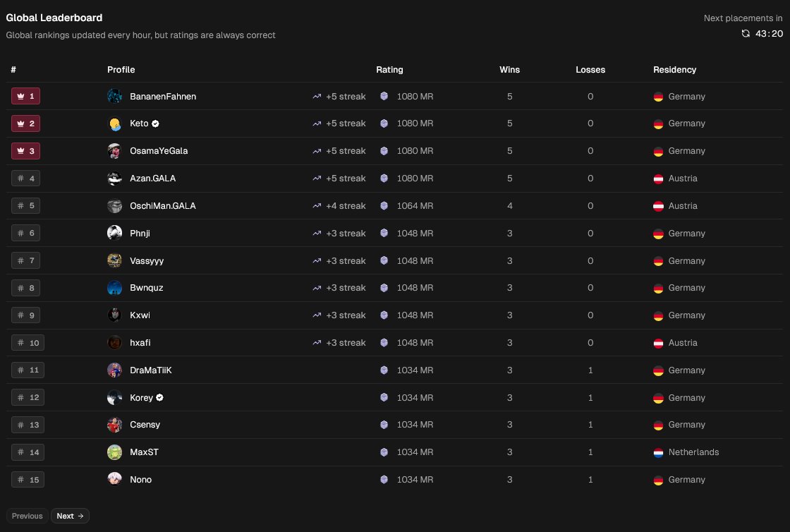Click '1034 MR' in Csensy's row

click(415, 425)
